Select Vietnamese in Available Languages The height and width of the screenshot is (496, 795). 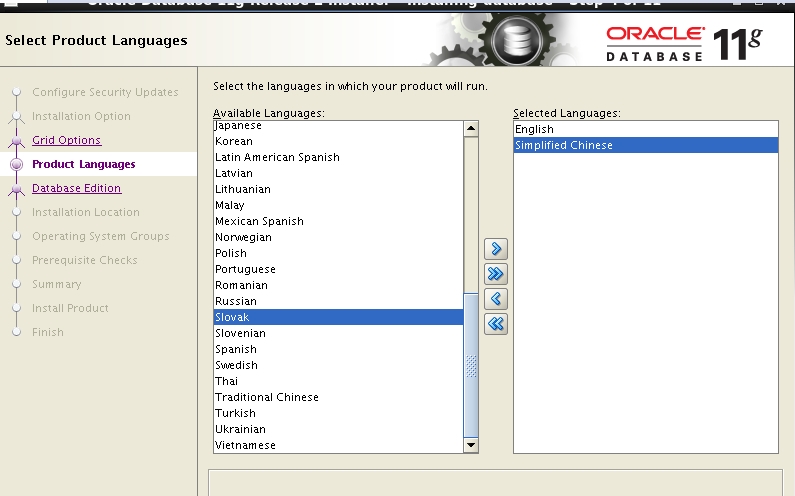338,445
